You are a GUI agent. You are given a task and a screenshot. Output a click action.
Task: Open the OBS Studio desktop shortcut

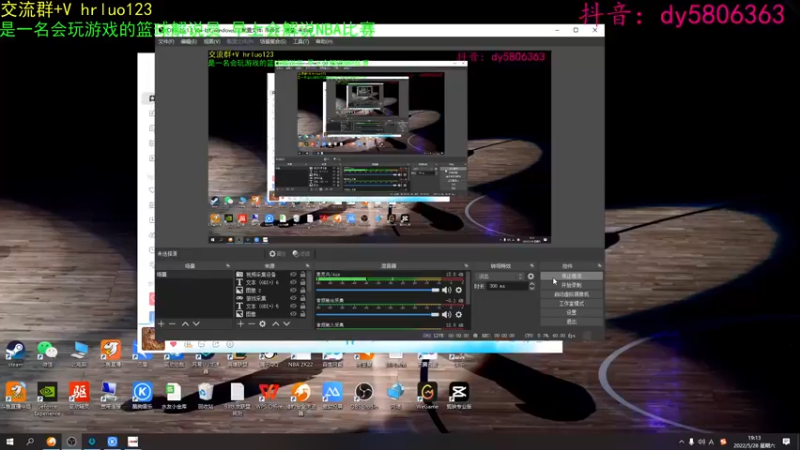364,396
